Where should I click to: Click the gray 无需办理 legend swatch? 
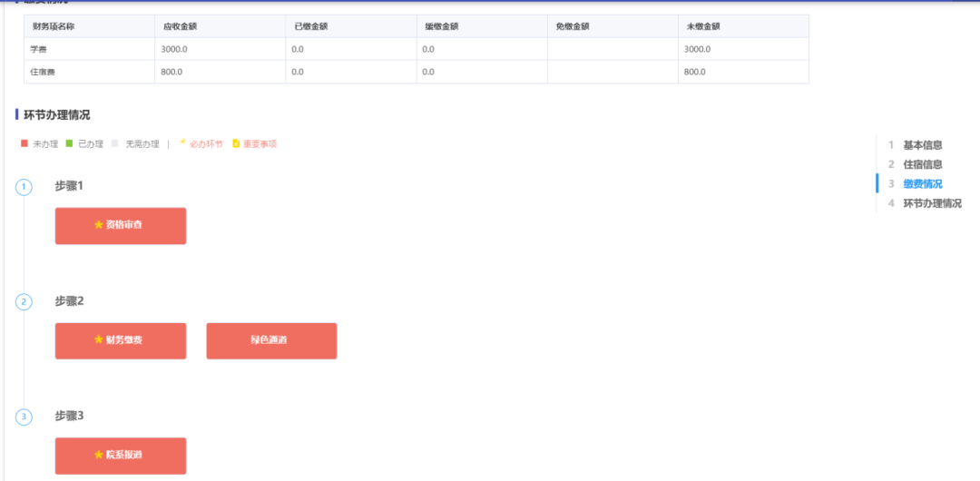114,143
